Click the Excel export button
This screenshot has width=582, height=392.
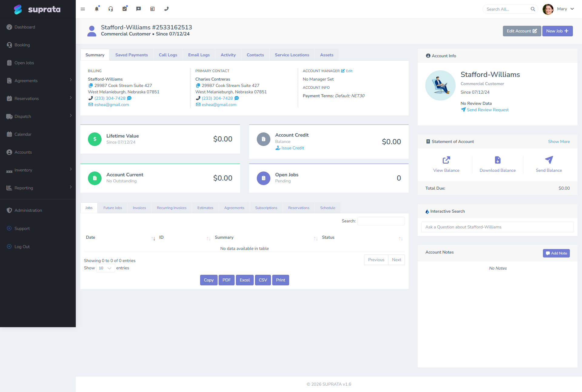pyautogui.click(x=245, y=280)
